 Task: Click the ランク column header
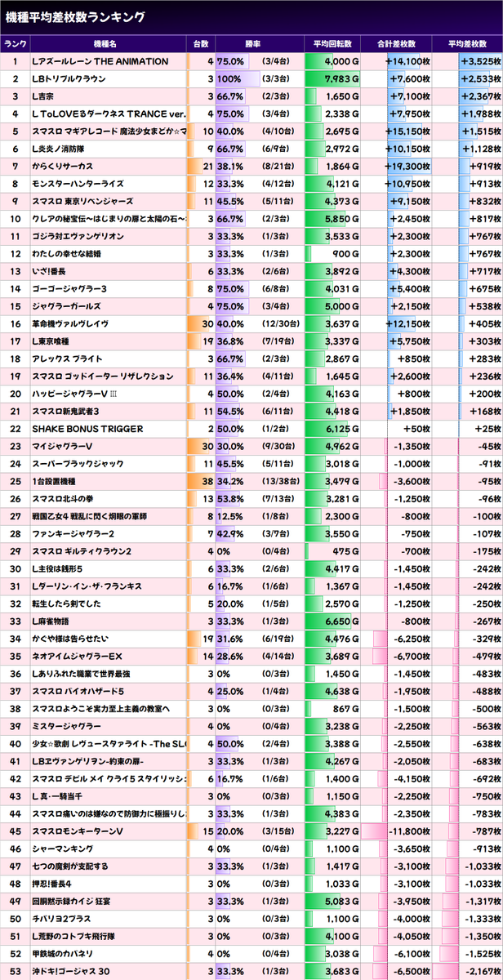point(14,43)
